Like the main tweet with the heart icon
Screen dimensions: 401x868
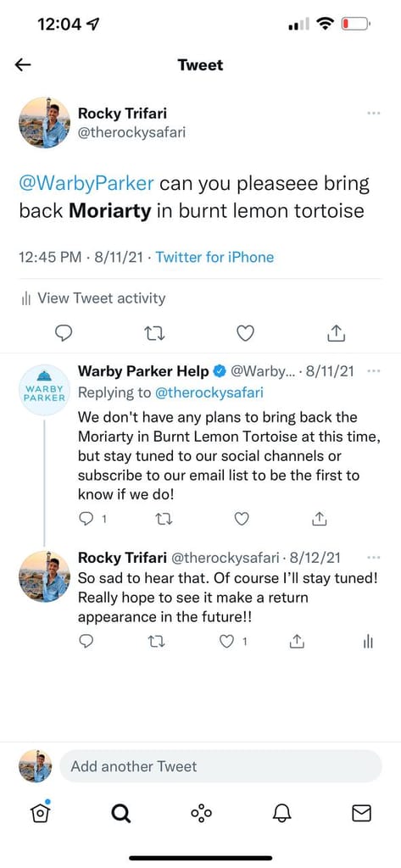pos(245,332)
